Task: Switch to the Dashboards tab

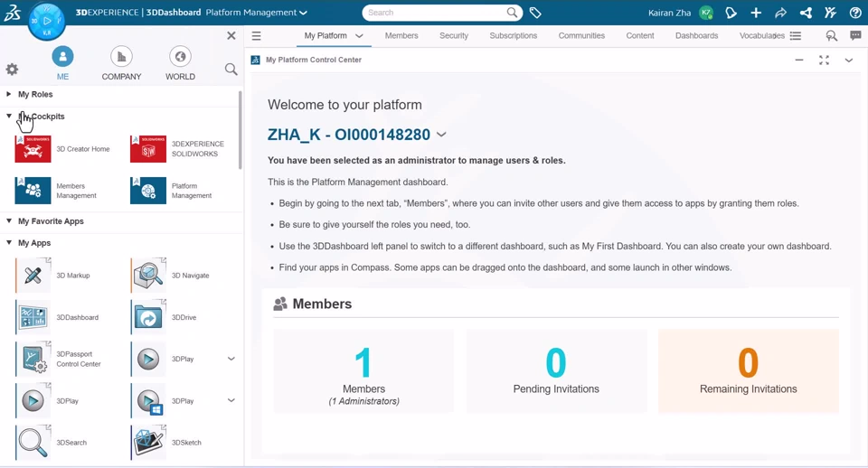Action: 696,35
